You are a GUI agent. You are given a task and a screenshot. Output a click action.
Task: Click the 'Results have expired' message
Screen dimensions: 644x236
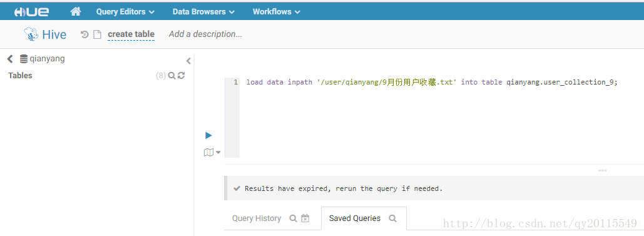[x=344, y=188]
